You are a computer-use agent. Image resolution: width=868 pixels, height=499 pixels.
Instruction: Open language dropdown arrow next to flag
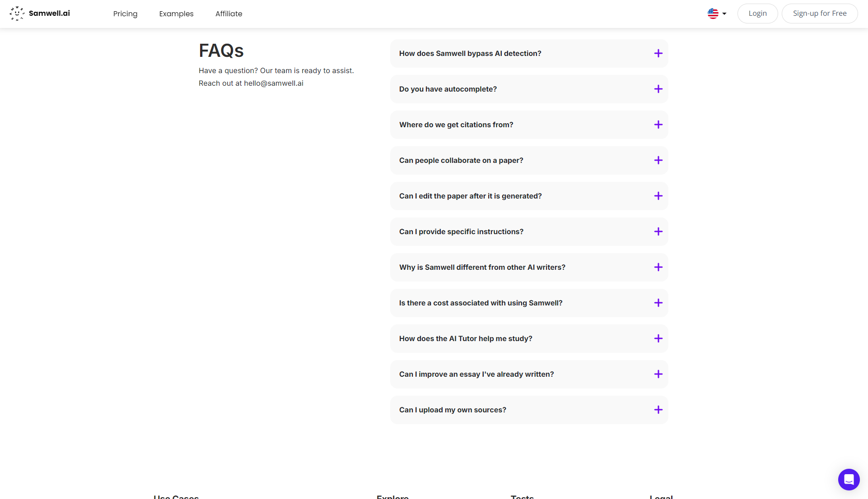pyautogui.click(x=724, y=14)
